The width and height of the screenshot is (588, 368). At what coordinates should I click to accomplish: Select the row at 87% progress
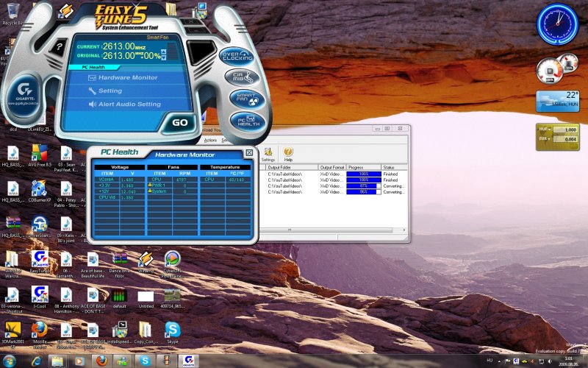coord(333,186)
